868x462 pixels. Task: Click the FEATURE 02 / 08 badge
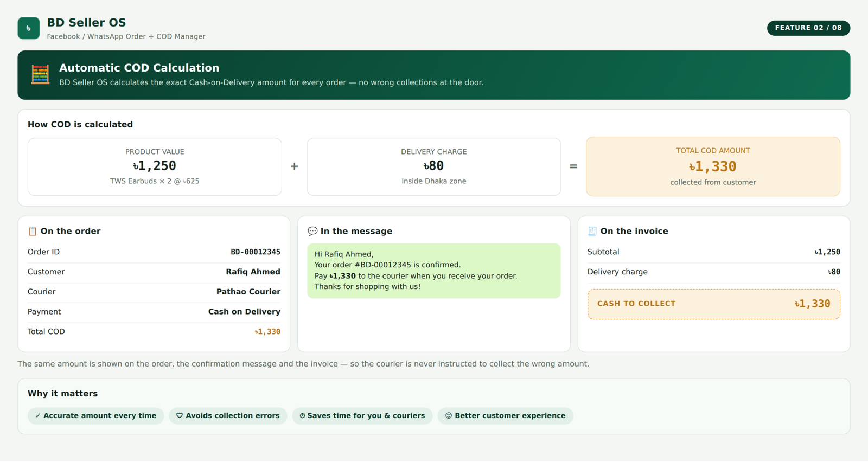(x=808, y=28)
